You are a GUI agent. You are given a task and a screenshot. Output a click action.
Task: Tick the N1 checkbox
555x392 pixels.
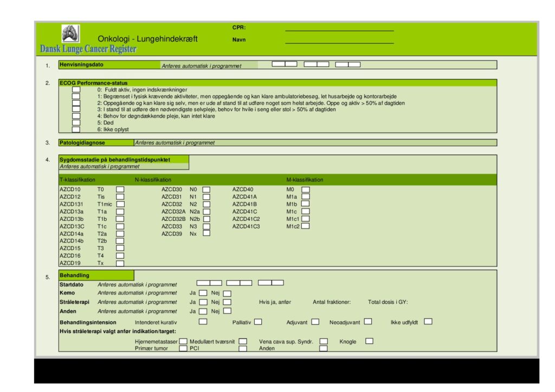[x=206, y=197]
